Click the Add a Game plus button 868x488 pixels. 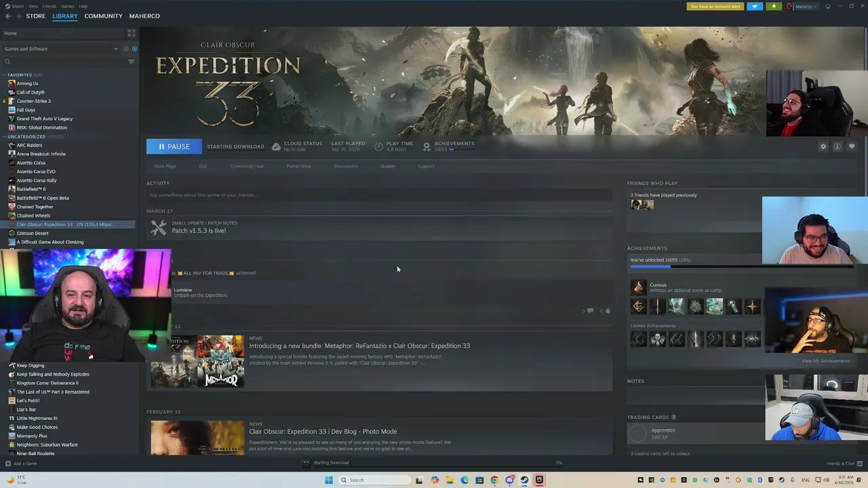point(8,464)
